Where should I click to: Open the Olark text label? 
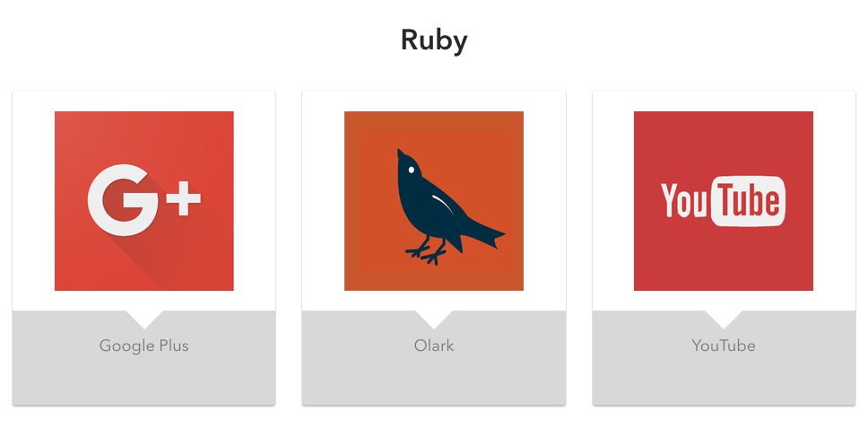434,346
